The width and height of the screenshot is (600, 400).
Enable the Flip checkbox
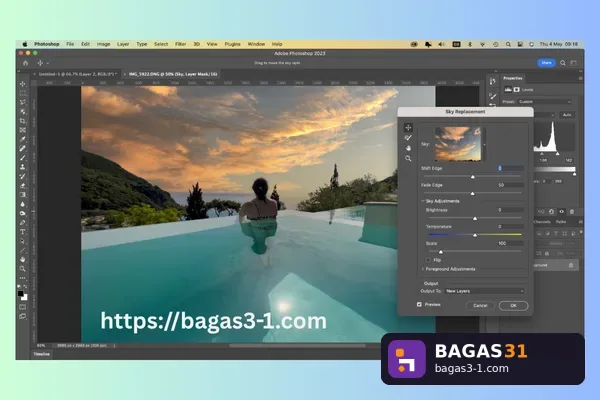(x=428, y=260)
